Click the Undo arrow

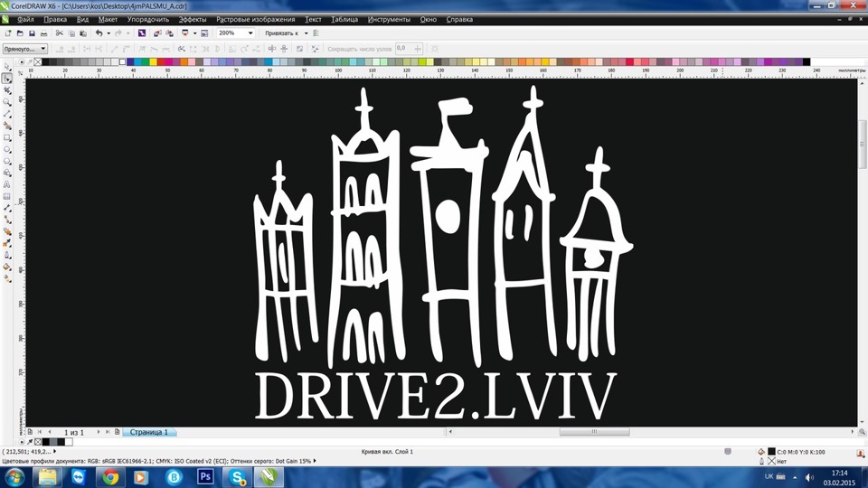(99, 33)
